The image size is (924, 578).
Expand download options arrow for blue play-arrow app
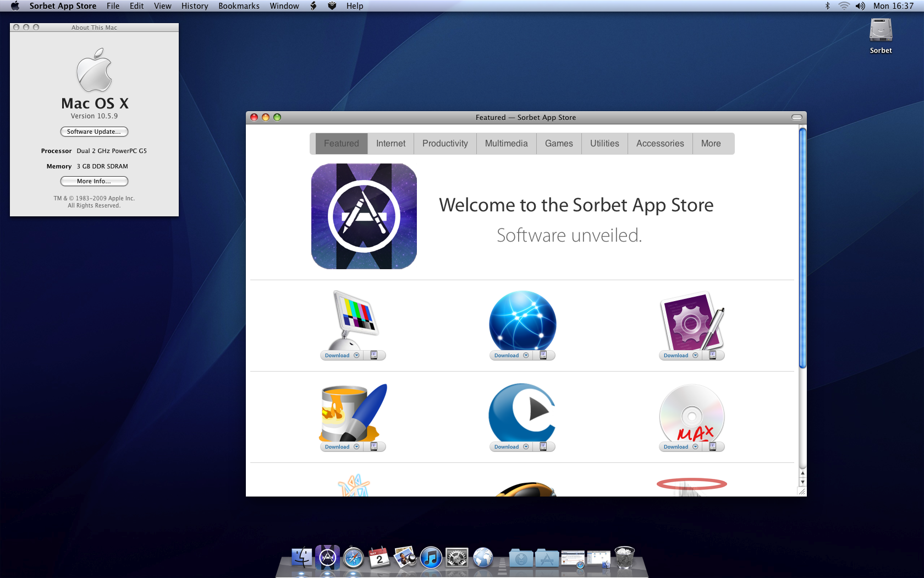(526, 446)
